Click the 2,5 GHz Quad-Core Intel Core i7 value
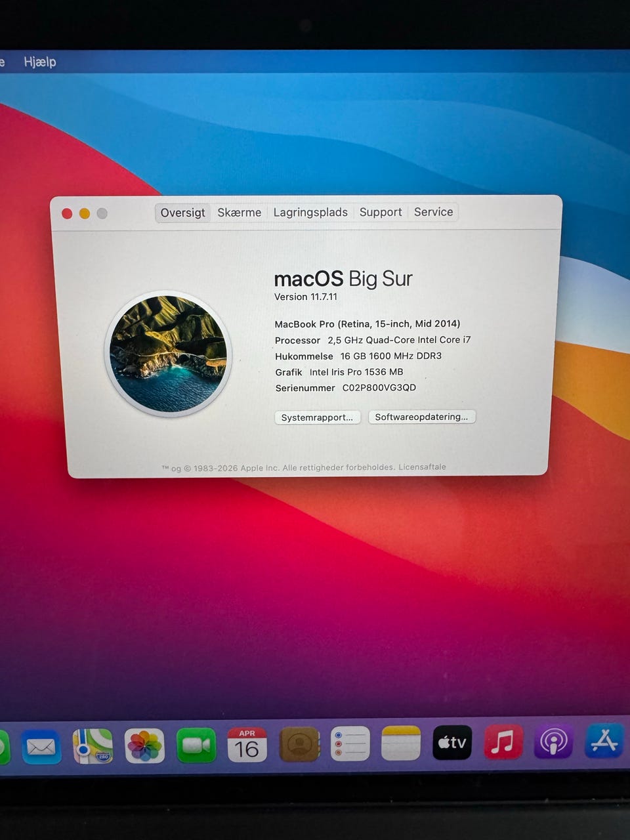 pos(399,340)
